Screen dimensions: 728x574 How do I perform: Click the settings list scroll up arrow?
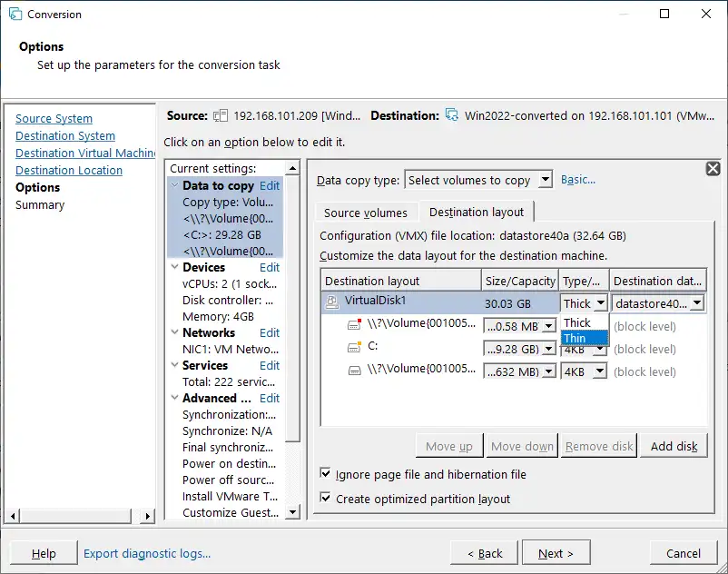292,168
